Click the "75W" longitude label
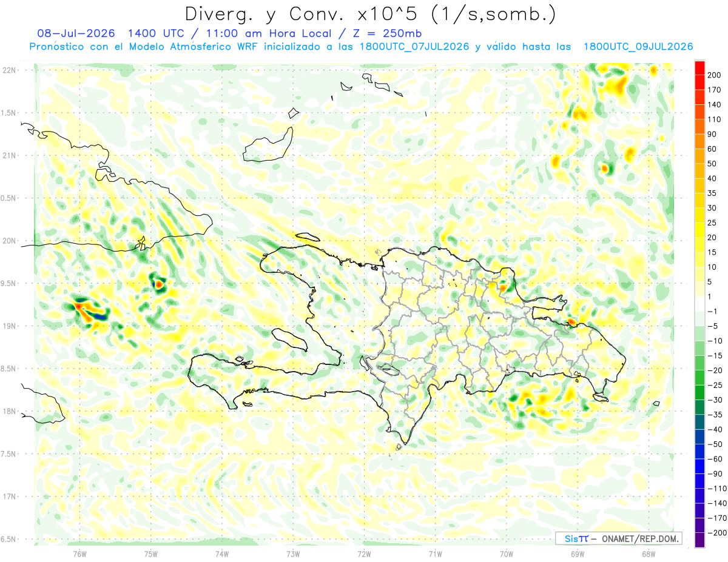The image size is (728, 562). tap(151, 554)
